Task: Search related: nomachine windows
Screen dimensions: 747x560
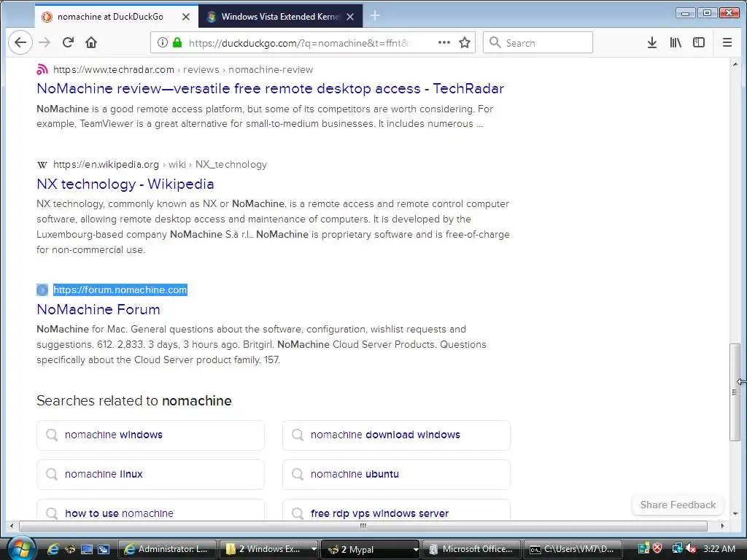Action: click(150, 435)
